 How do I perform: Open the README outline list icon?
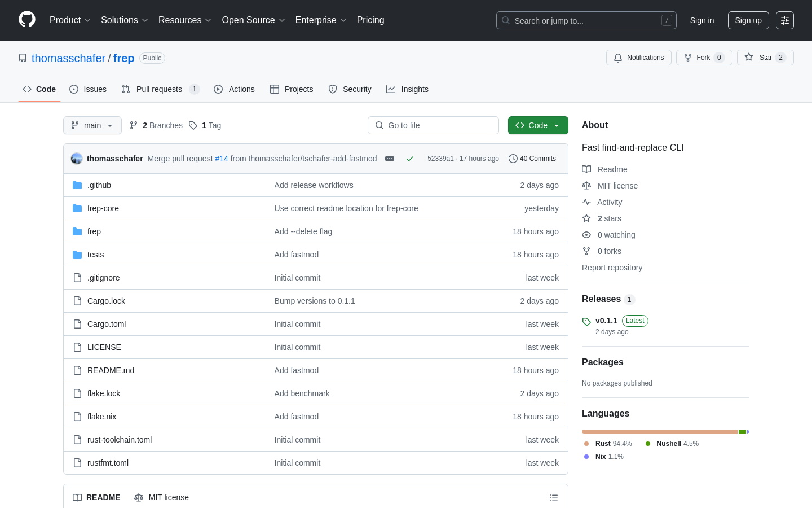tap(554, 498)
